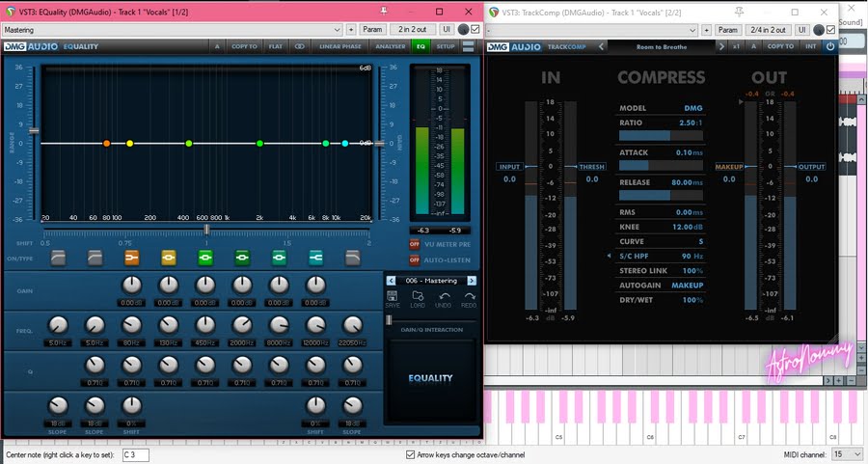The width and height of the screenshot is (868, 464).
Task: Switch to the Analyser tab in EQuality
Action: (x=389, y=45)
